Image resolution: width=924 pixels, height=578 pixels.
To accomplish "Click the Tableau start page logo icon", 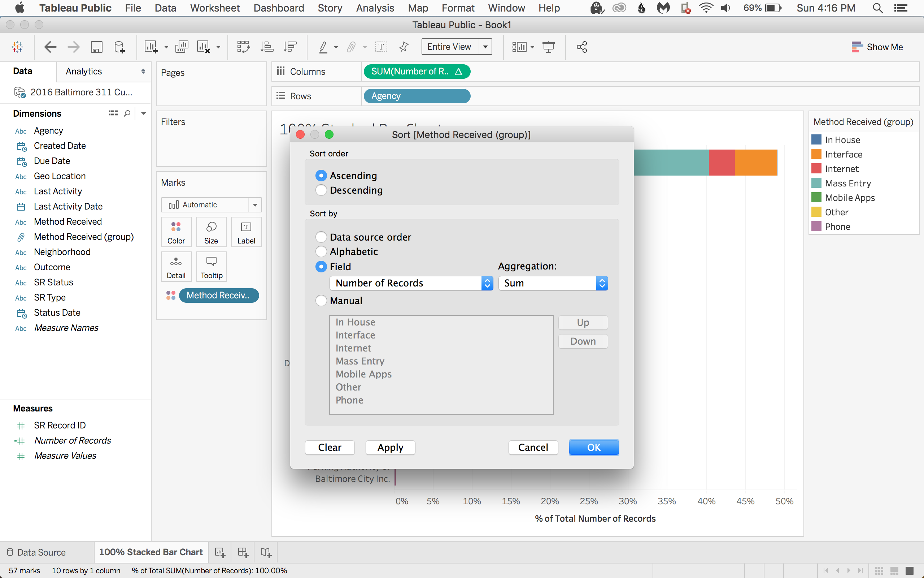I will click(x=18, y=47).
